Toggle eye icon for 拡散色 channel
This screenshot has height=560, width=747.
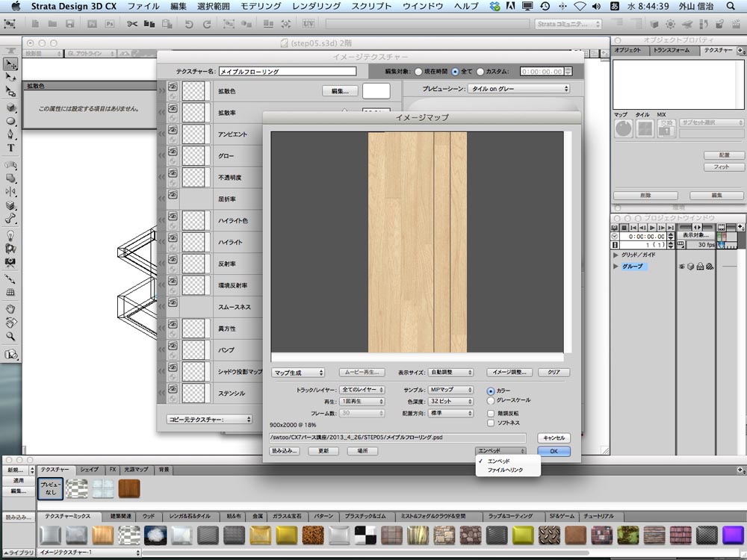click(x=173, y=87)
